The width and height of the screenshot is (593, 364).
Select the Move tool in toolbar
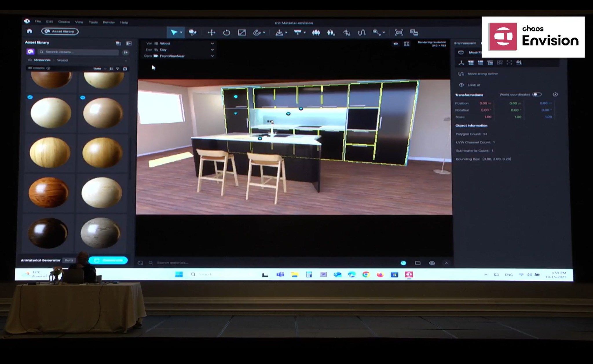(x=212, y=32)
